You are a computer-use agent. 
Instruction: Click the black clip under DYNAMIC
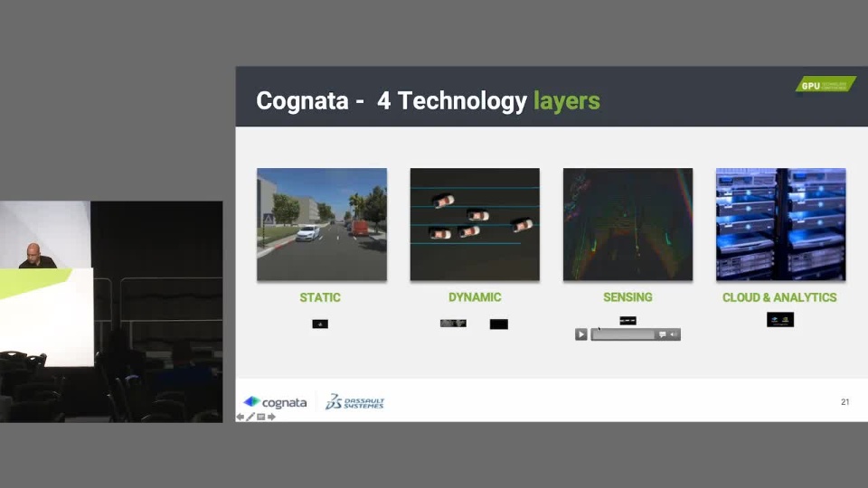pyautogui.click(x=499, y=324)
